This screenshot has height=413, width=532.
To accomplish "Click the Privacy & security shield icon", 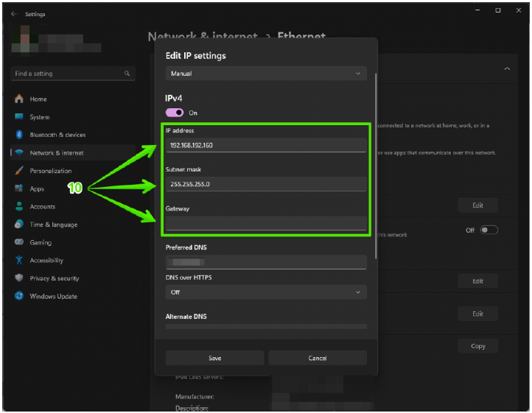I will pos(19,278).
